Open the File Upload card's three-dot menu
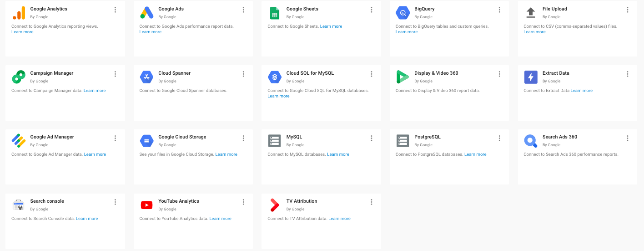The image size is (644, 251). pos(628,10)
